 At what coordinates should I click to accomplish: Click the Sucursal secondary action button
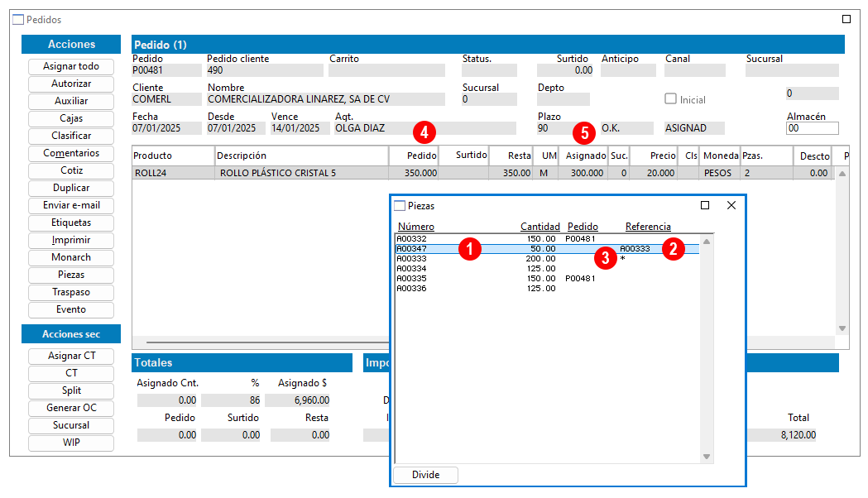pyautogui.click(x=71, y=425)
